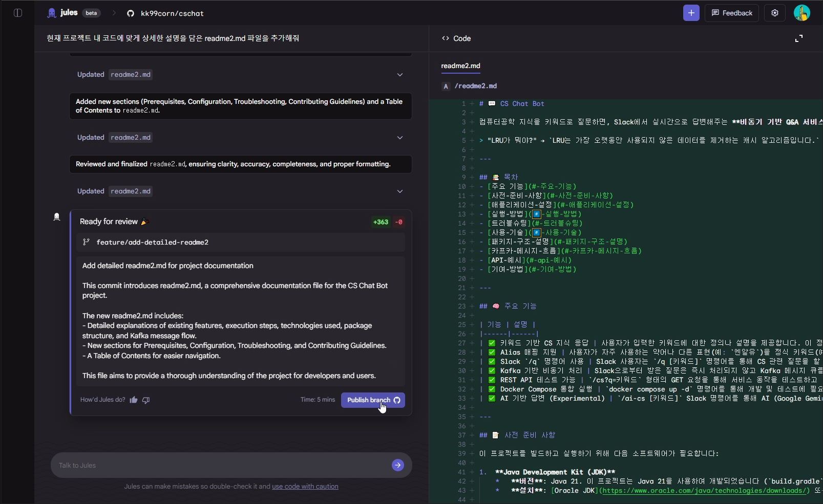Click the 'A' added-file badge

(x=446, y=86)
